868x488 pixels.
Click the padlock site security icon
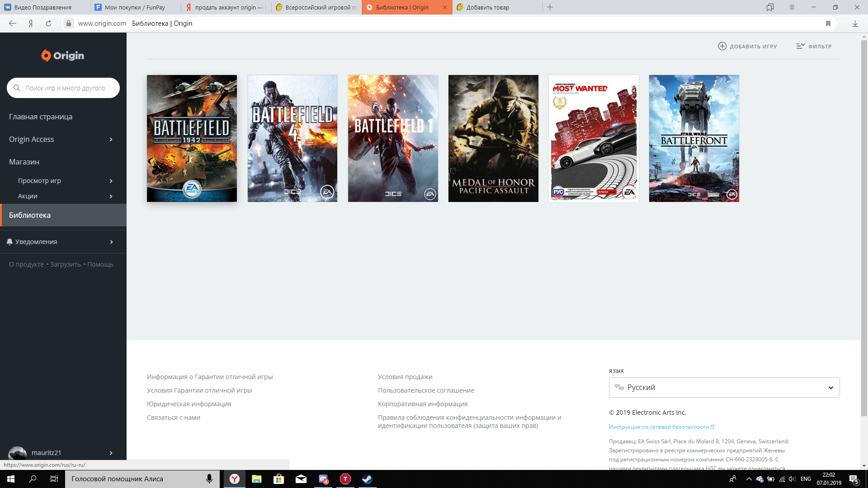click(68, 23)
